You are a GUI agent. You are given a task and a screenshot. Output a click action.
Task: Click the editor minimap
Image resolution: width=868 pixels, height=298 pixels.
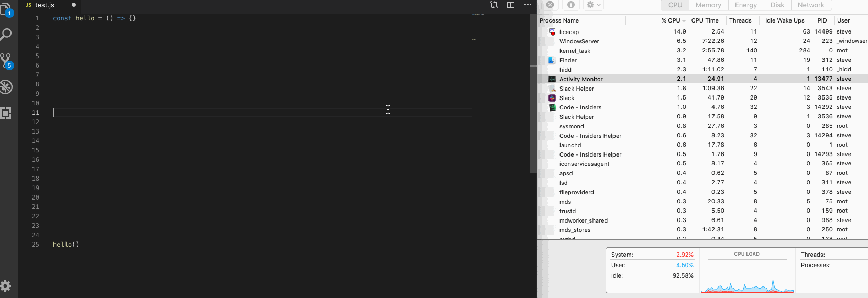(x=500, y=156)
